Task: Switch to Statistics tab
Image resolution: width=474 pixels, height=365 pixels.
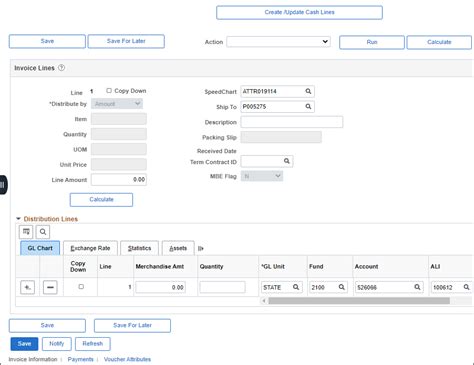Action: (x=139, y=248)
